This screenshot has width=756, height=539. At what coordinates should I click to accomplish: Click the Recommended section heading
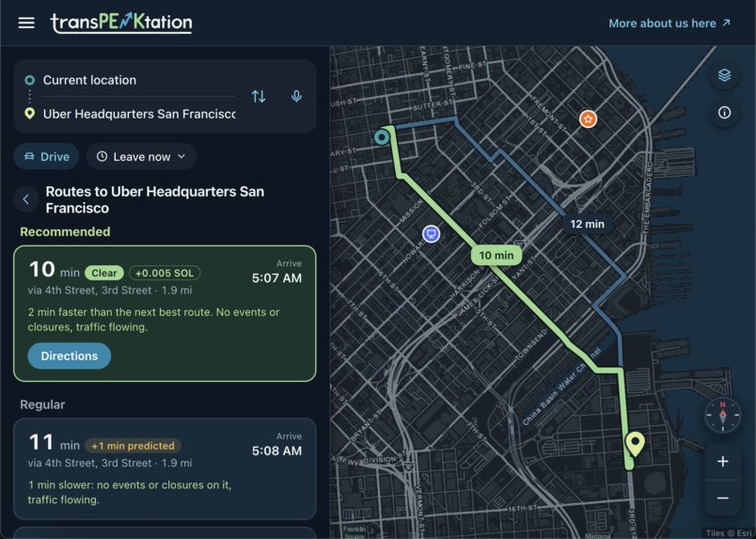[65, 231]
